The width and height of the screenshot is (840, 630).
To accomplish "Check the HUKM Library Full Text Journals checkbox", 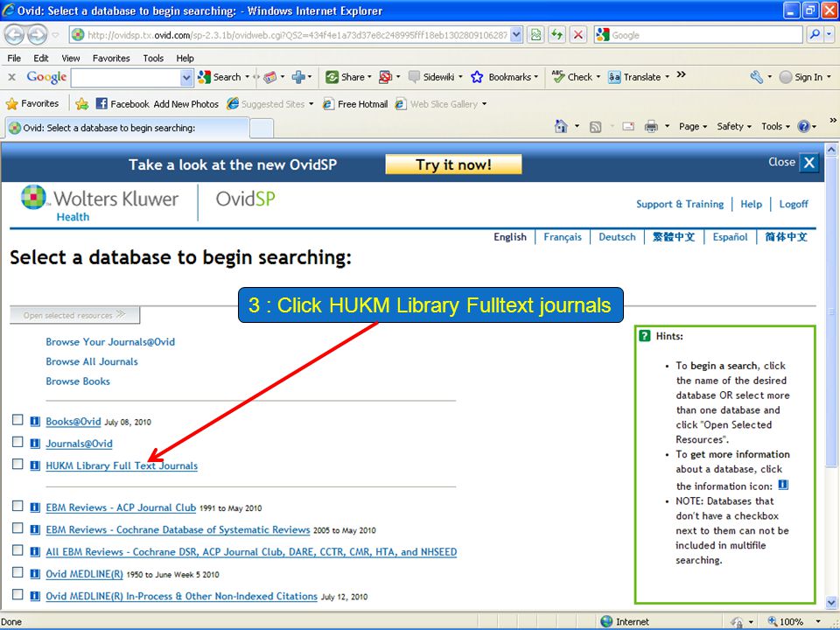I will (x=17, y=464).
